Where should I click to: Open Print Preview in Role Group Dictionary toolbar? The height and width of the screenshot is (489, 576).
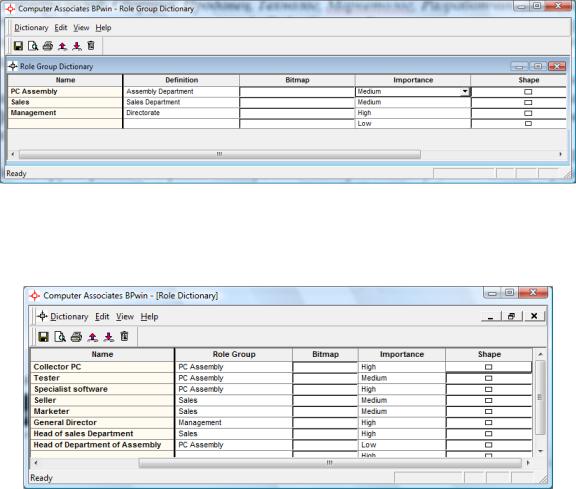pyautogui.click(x=33, y=46)
